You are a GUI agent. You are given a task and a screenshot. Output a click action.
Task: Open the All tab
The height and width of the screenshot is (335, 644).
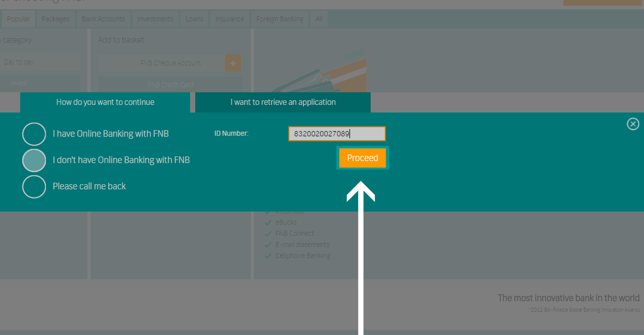click(319, 19)
